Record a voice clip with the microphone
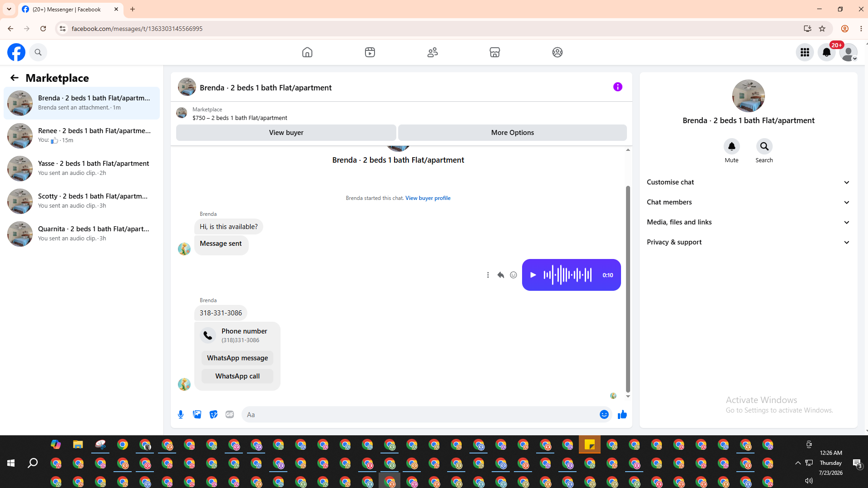 (x=181, y=414)
